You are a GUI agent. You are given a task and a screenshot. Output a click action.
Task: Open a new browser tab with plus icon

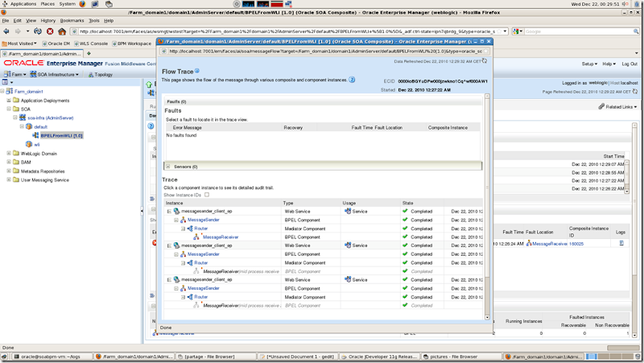coord(89,53)
